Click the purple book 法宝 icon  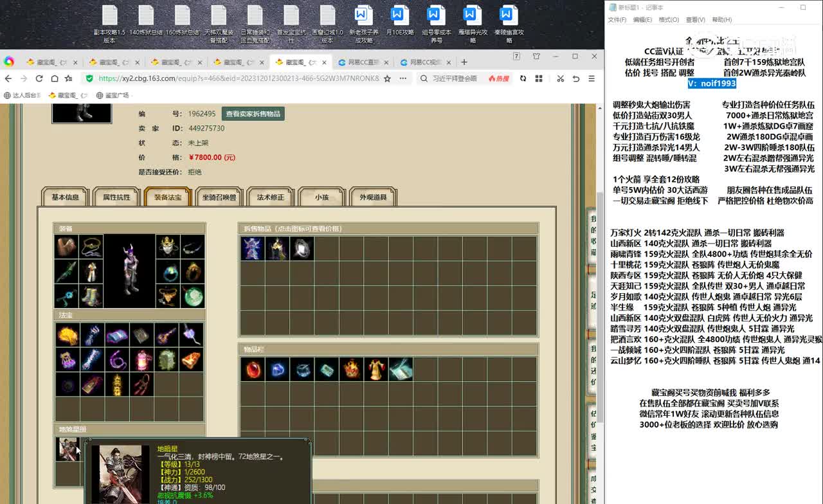coord(117,335)
